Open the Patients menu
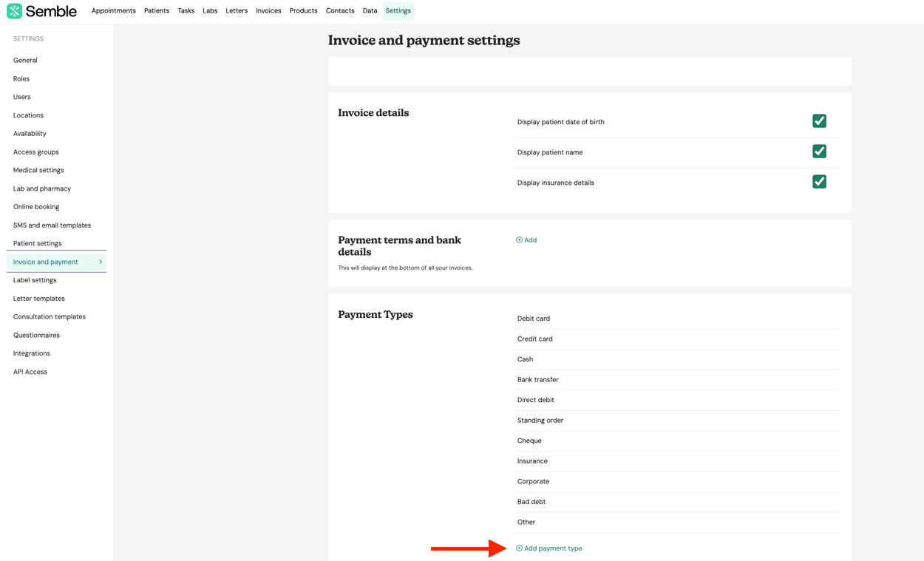 pyautogui.click(x=157, y=11)
